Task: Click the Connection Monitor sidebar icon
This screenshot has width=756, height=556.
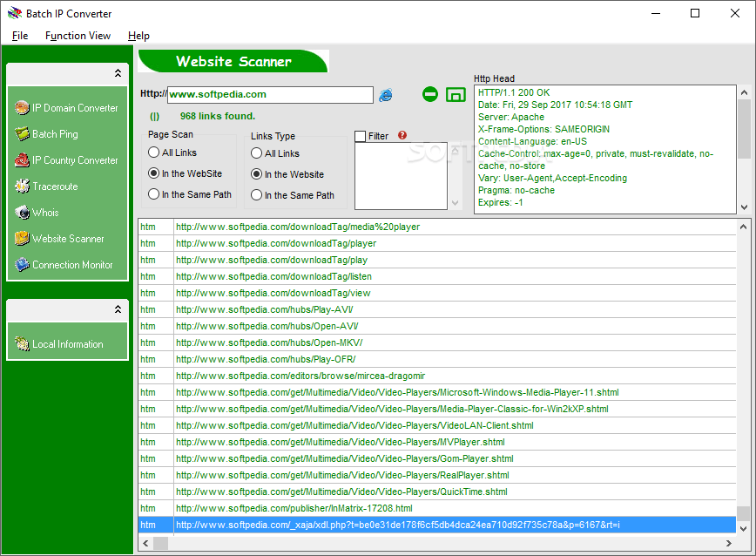Action: [22, 264]
